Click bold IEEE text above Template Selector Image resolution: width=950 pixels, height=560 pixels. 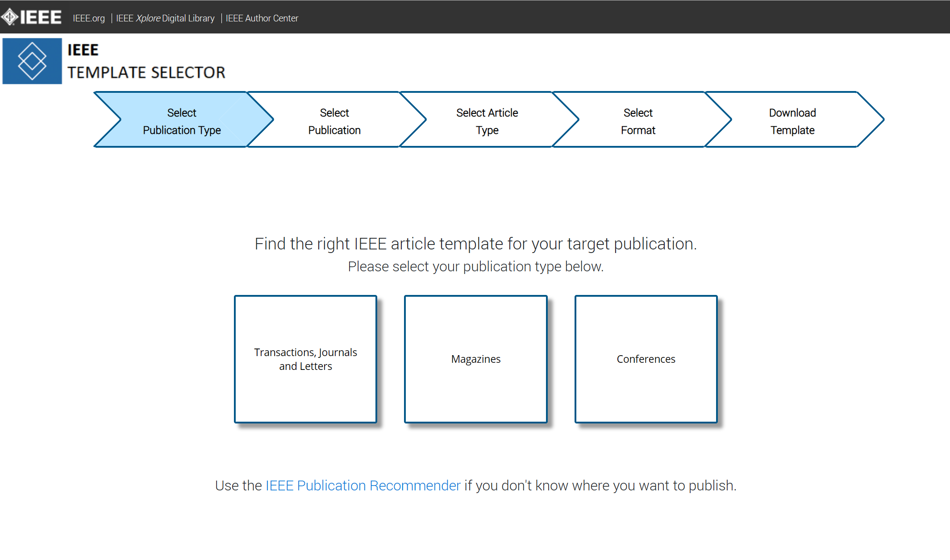[83, 50]
